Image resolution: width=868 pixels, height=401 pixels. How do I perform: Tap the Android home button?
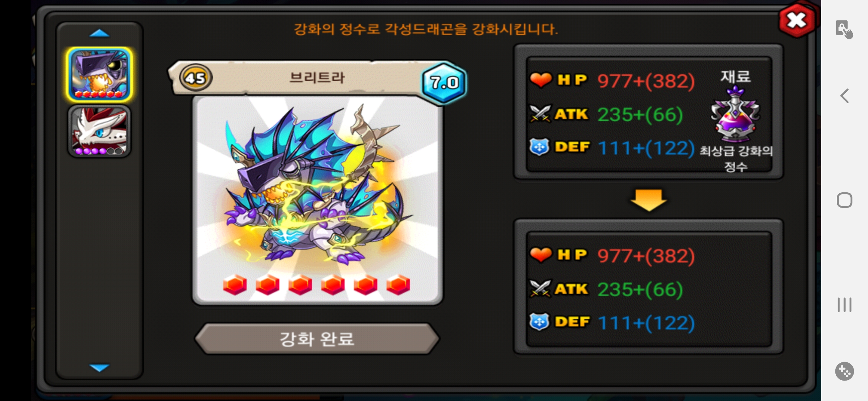point(845,200)
